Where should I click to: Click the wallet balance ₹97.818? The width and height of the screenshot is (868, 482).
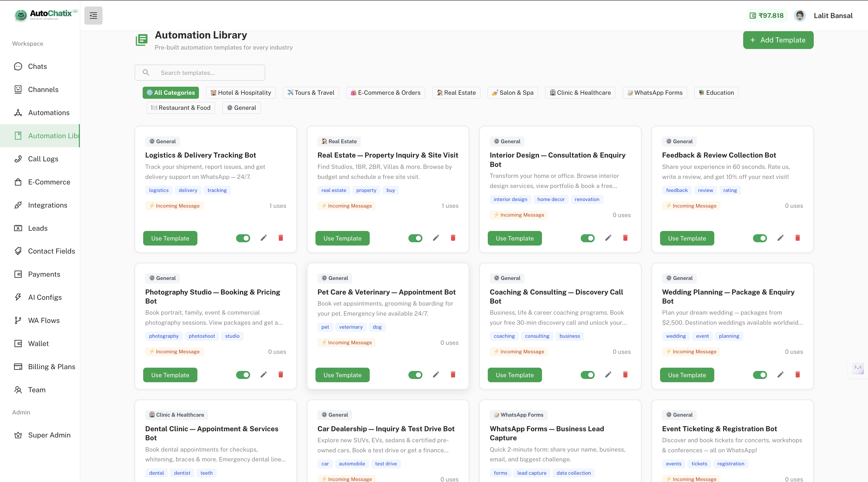click(x=767, y=16)
